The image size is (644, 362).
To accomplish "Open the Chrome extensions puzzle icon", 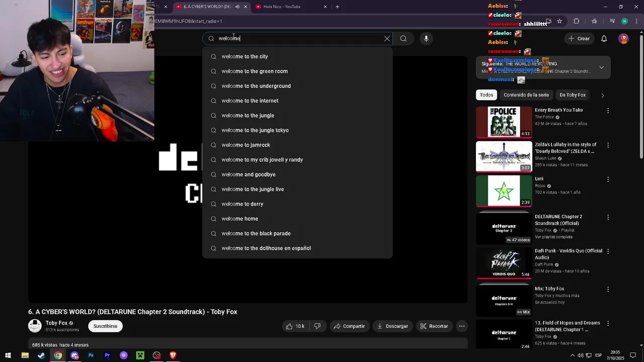I will click(577, 21).
